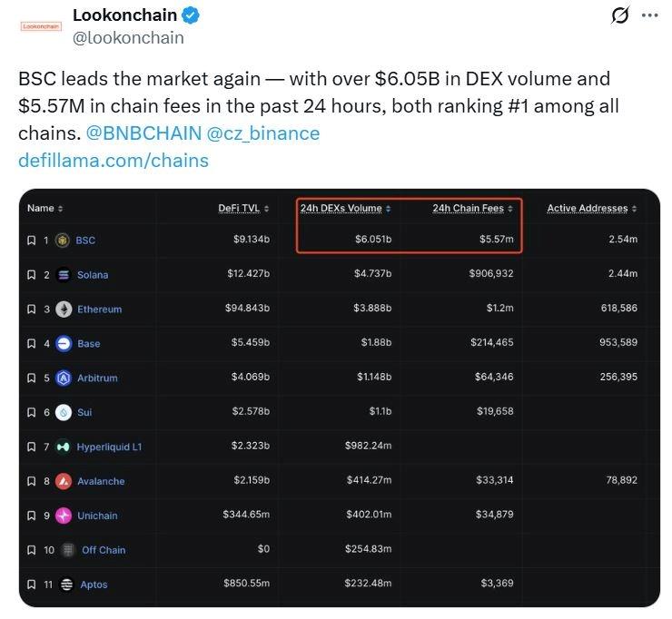This screenshot has height=619, width=672.
Task: Click the blue verified badge
Action: [192, 15]
